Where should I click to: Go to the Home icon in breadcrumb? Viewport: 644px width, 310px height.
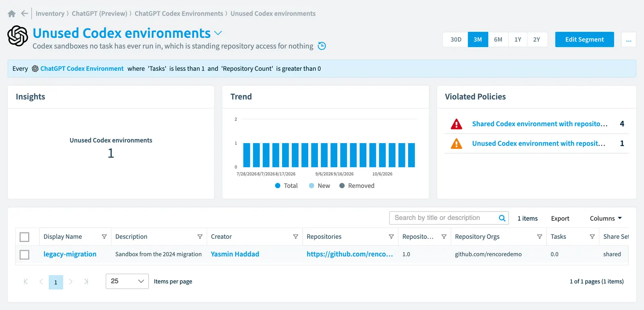point(12,14)
